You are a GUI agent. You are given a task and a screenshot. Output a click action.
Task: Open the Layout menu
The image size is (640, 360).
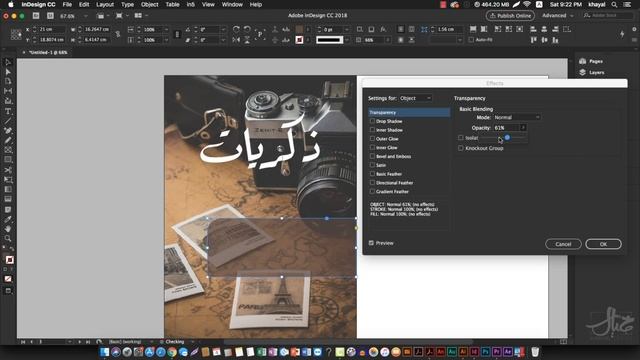[105, 4]
